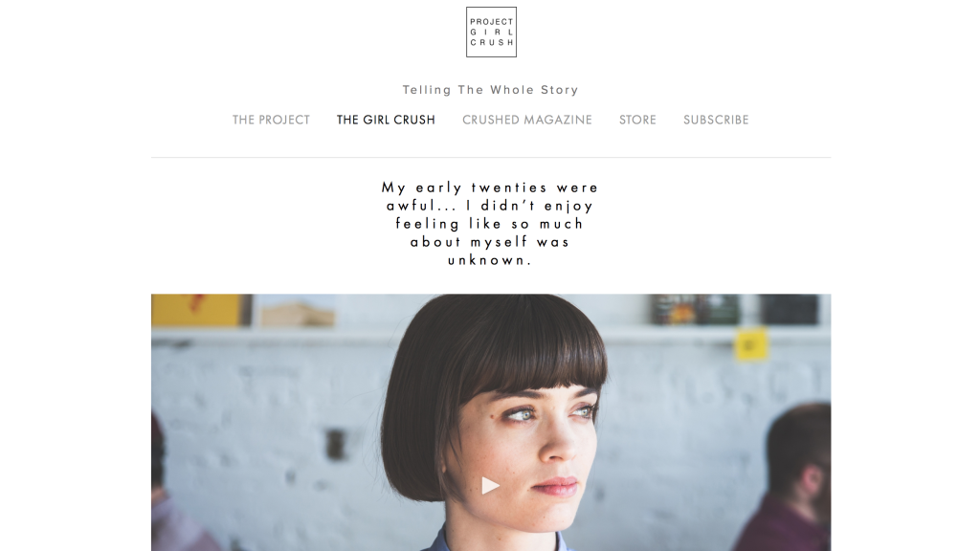Click the dark books on the right shelf

click(734, 310)
